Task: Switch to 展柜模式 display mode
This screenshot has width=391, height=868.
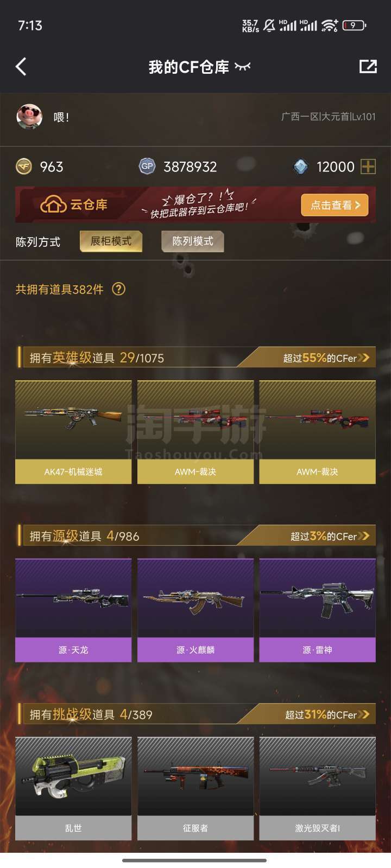Action: [111, 241]
